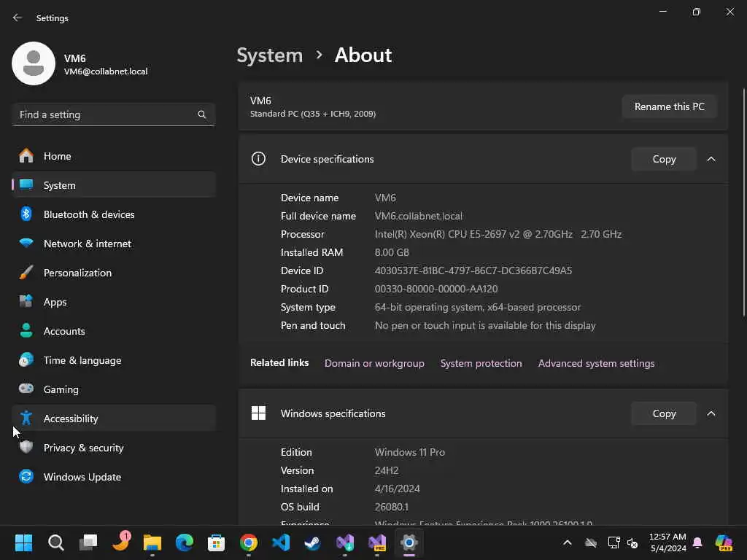Image resolution: width=747 pixels, height=560 pixels.
Task: Go back using the Settings back arrow
Action: point(18,17)
